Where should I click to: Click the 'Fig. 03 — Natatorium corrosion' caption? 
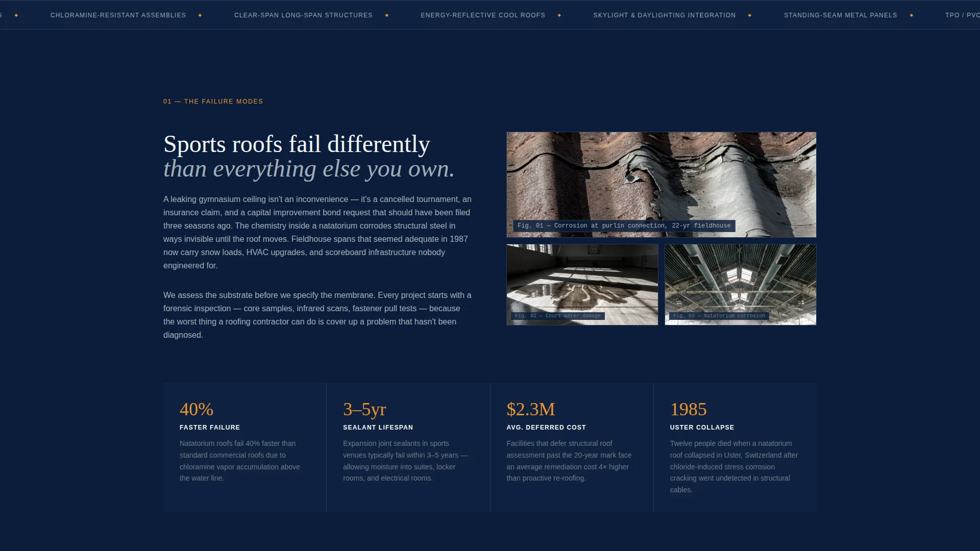pos(719,316)
